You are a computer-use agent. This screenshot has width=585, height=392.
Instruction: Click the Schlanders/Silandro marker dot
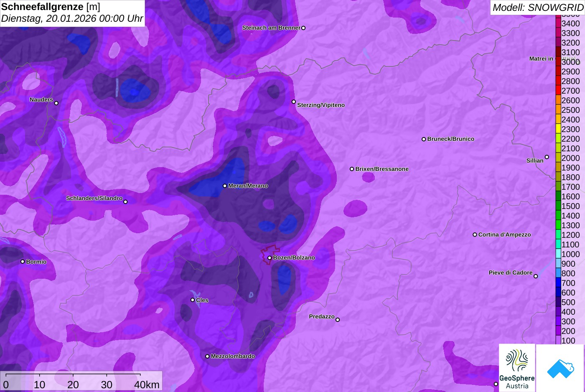125,202
